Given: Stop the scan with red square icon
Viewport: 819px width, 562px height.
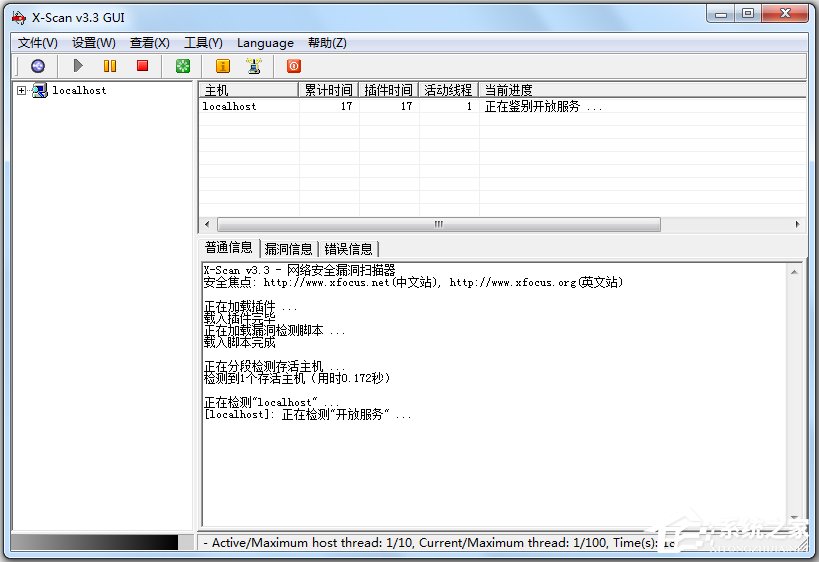Looking at the screenshot, I should [x=142, y=65].
